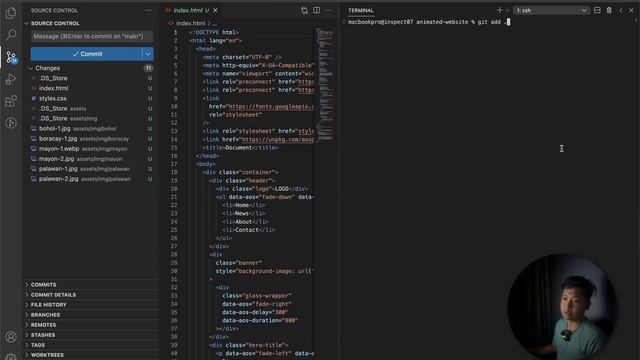This screenshot has height=360, width=640.
Task: Click the git add command in terminal
Action: click(492, 22)
